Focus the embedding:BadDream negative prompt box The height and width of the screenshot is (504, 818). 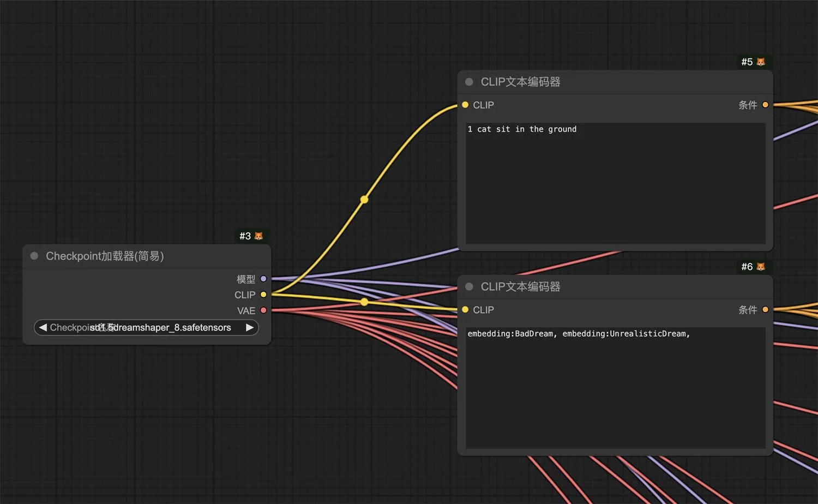coord(615,387)
